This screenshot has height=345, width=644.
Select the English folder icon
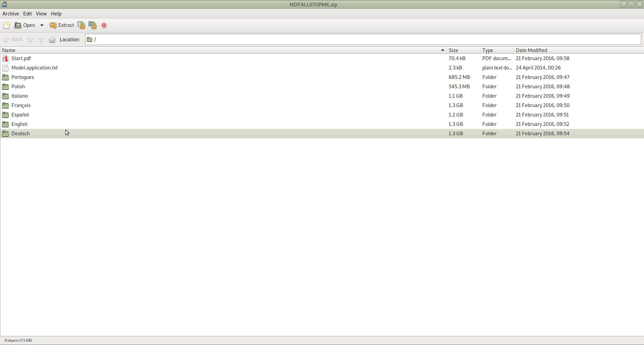coord(5,124)
